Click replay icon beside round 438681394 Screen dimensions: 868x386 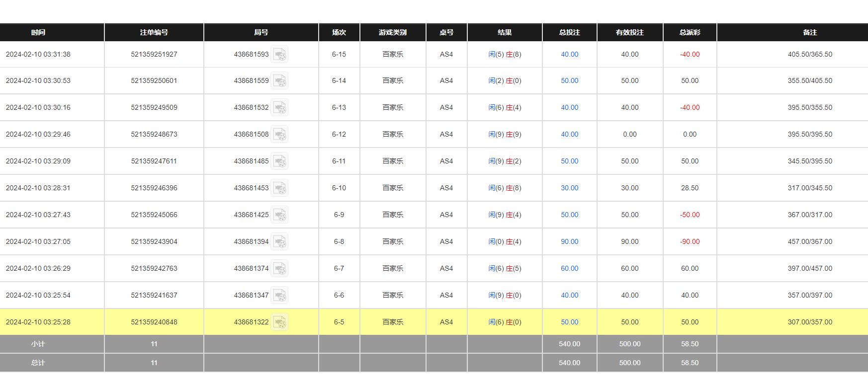(x=279, y=241)
